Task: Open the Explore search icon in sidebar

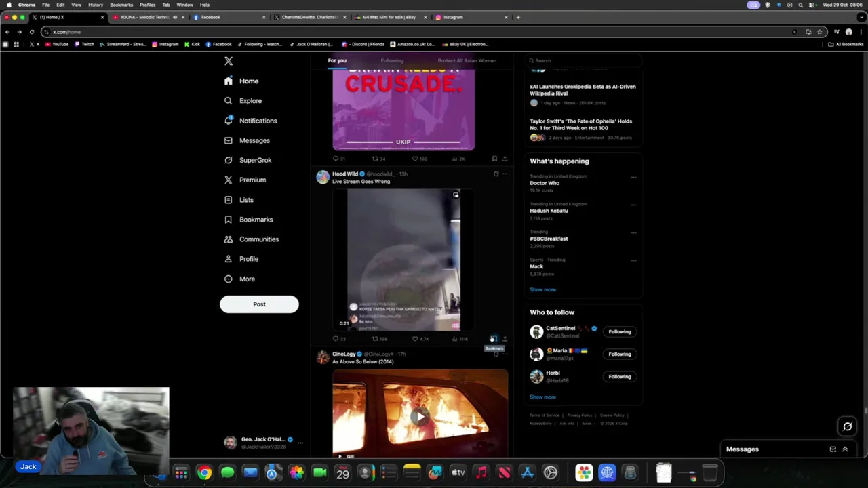Action: [229, 101]
